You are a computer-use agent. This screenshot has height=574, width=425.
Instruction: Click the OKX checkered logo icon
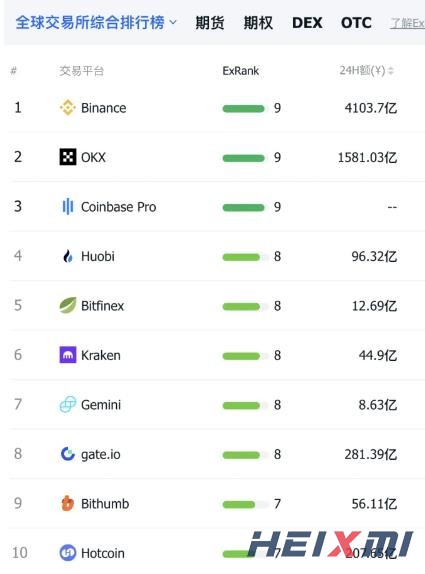pyautogui.click(x=68, y=157)
